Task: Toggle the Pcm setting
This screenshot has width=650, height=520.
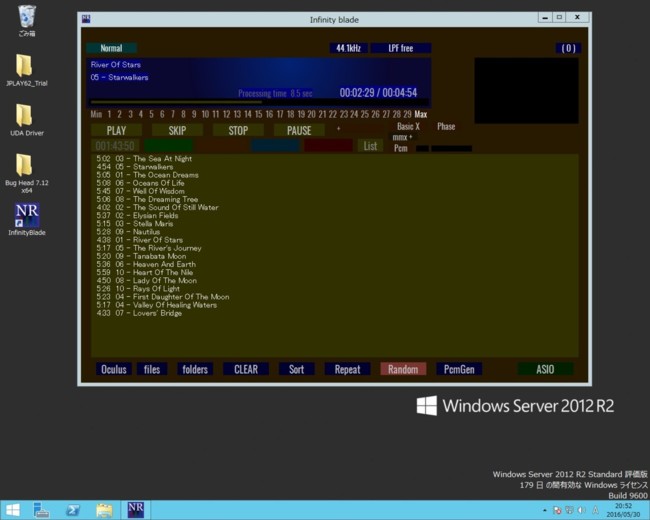Action: (400, 148)
